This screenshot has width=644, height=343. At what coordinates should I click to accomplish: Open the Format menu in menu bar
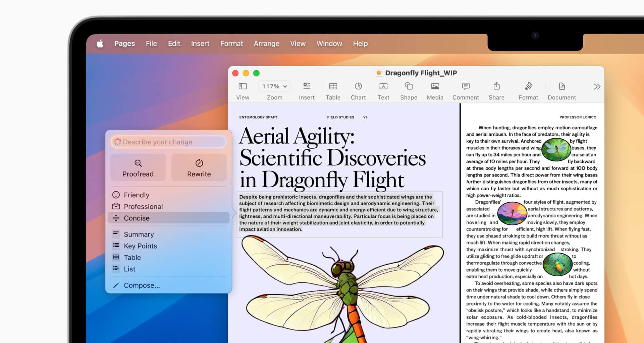click(x=231, y=44)
